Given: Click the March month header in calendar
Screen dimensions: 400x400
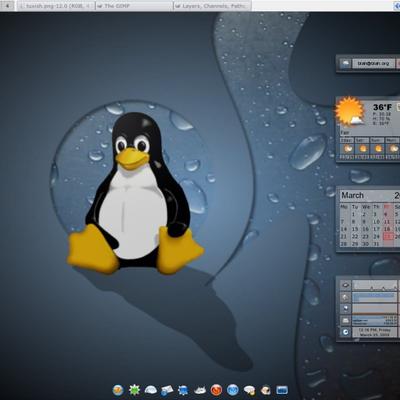Looking at the screenshot, I should [x=352, y=195].
